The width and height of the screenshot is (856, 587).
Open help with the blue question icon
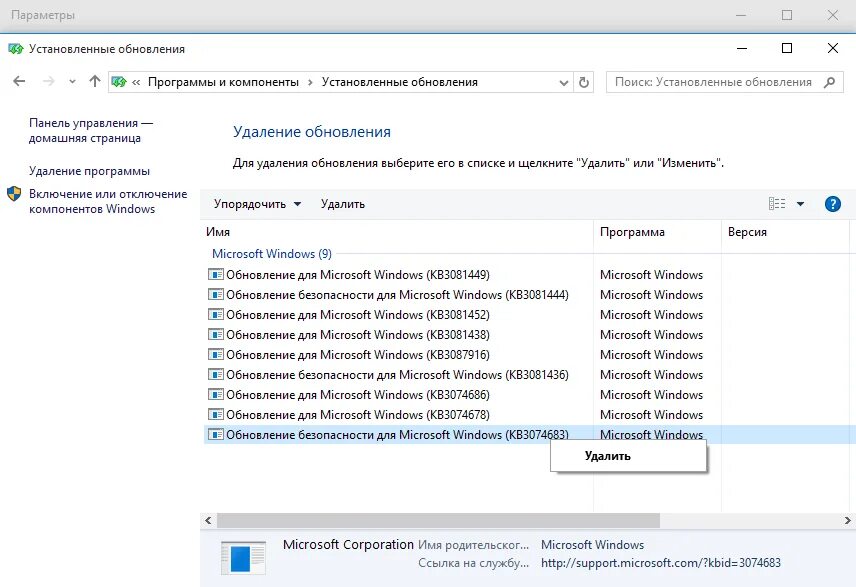click(833, 204)
